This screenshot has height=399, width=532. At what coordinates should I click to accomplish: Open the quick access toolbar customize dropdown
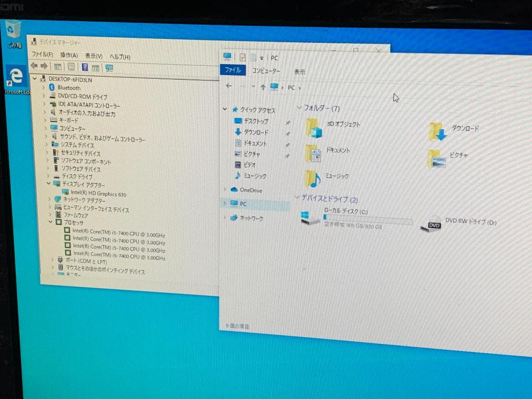click(262, 57)
